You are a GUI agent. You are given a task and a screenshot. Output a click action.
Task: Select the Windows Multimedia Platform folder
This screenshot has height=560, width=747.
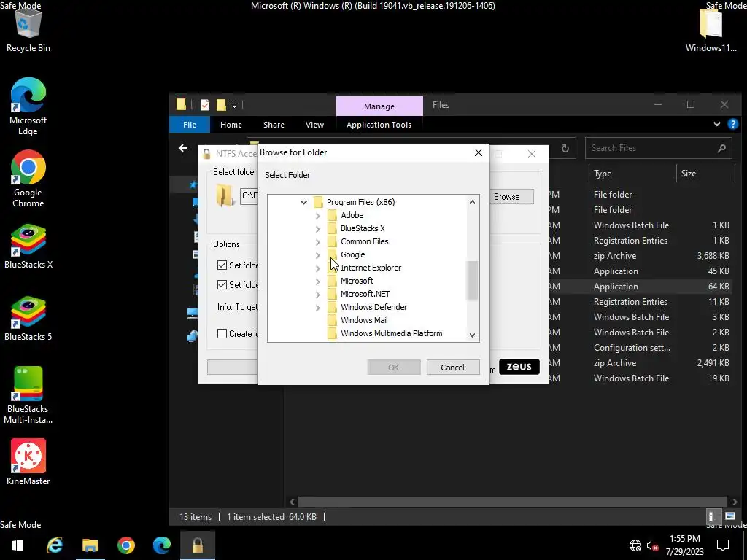click(x=392, y=333)
